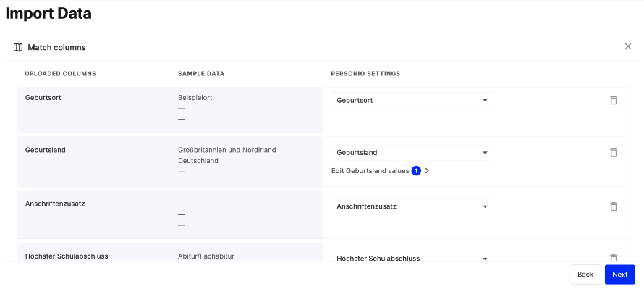Click the Next button
The width and height of the screenshot is (644, 297).
(x=620, y=275)
